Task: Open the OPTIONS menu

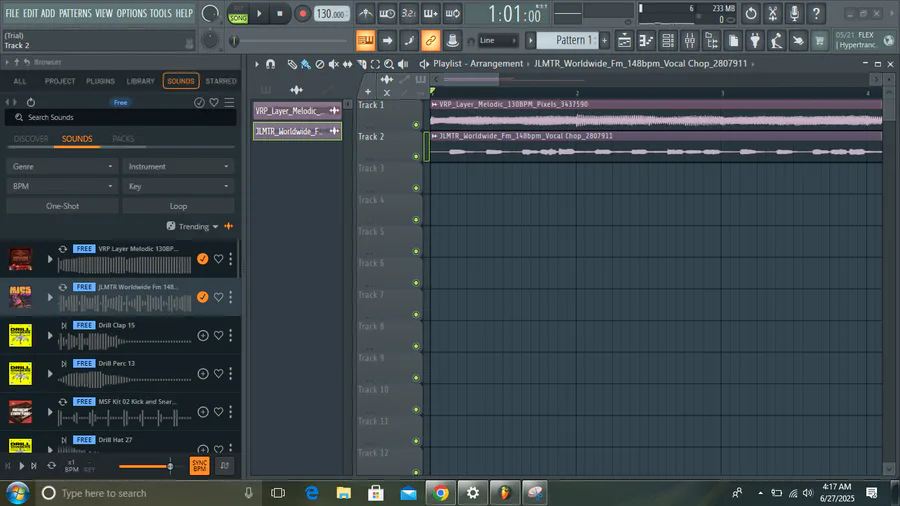Action: [x=132, y=13]
